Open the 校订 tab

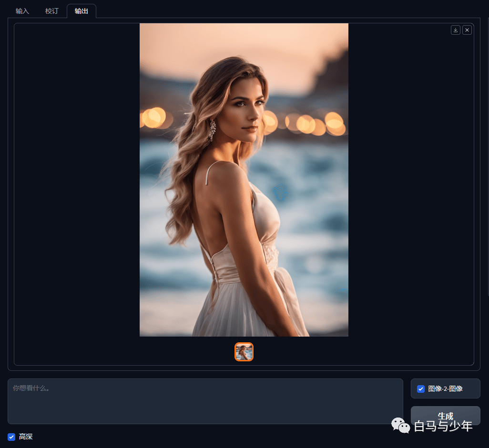click(52, 11)
